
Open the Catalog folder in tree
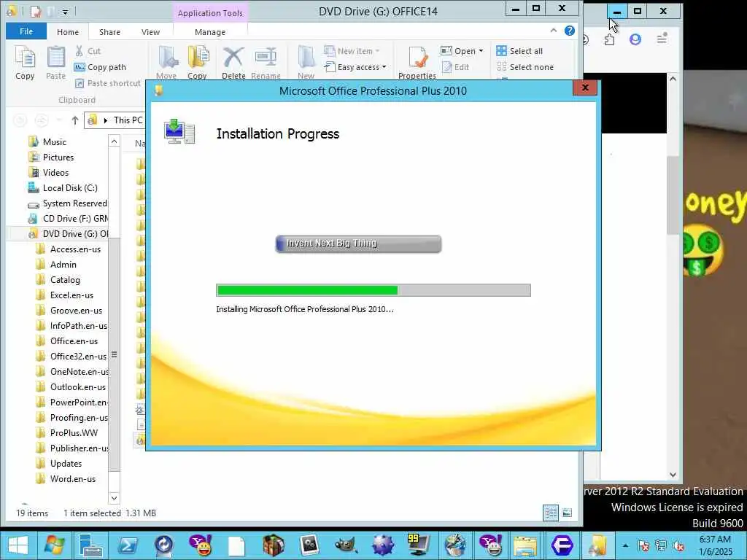pos(65,280)
